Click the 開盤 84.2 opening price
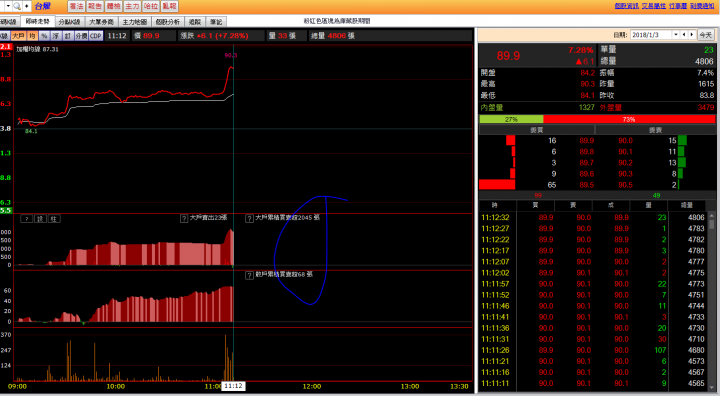The image size is (720, 396). point(587,73)
